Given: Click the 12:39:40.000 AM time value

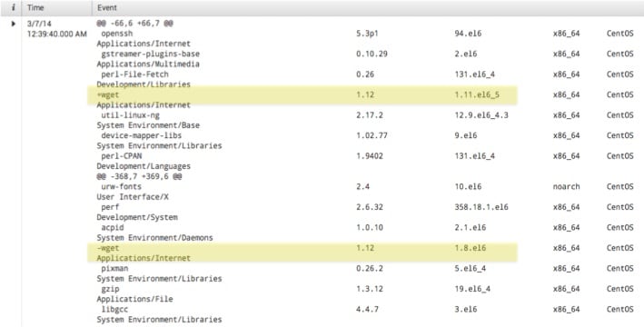Looking at the screenshot, I should 56,35.
